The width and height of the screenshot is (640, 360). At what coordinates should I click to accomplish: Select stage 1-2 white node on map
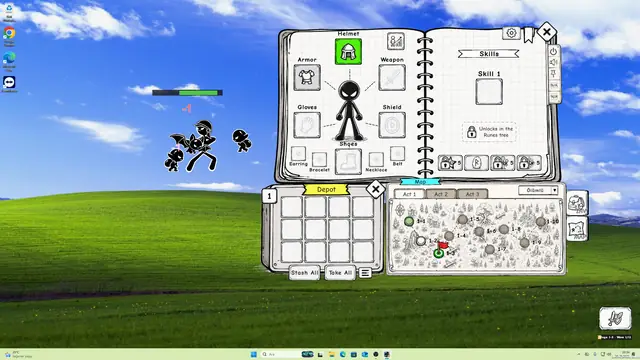pyautogui.click(x=421, y=241)
